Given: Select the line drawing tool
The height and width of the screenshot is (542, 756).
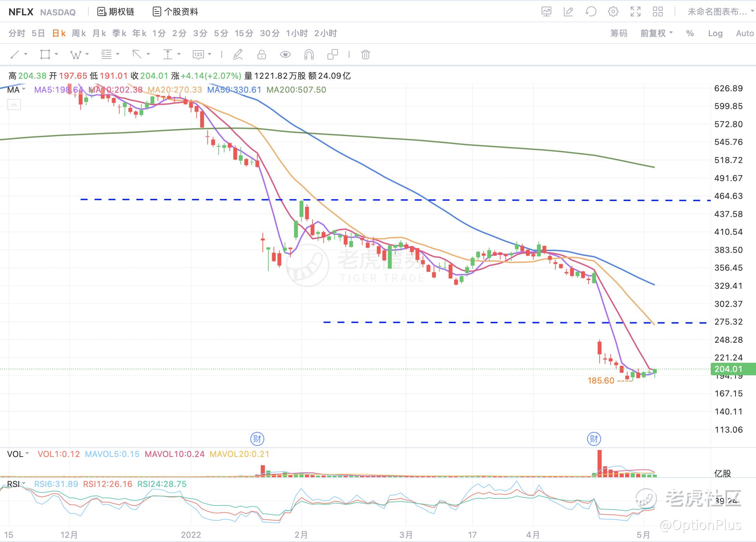Looking at the screenshot, I should tap(15, 55).
